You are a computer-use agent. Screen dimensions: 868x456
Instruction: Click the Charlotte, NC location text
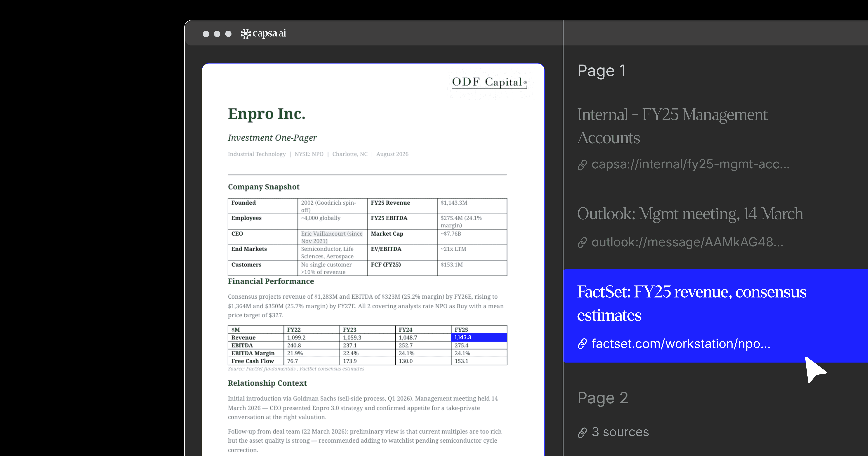tap(350, 154)
